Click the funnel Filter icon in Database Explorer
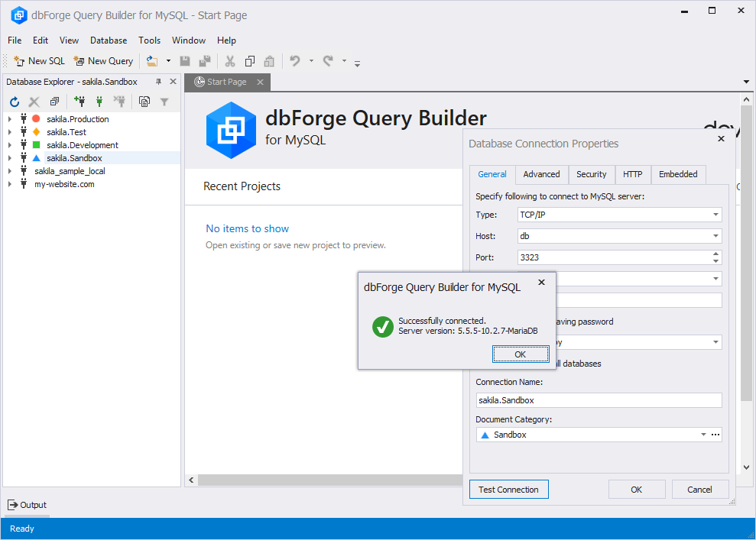This screenshot has height=540, width=756. pos(164,102)
